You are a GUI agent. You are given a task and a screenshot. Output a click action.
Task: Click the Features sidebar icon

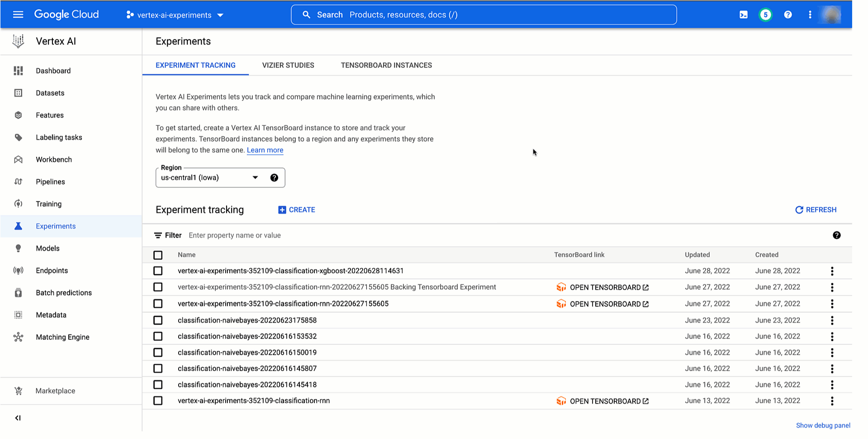pyautogui.click(x=18, y=115)
